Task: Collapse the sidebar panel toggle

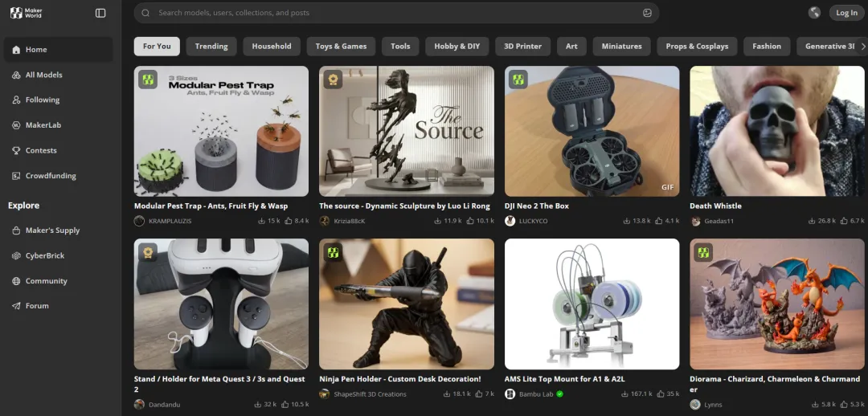Action: click(100, 13)
